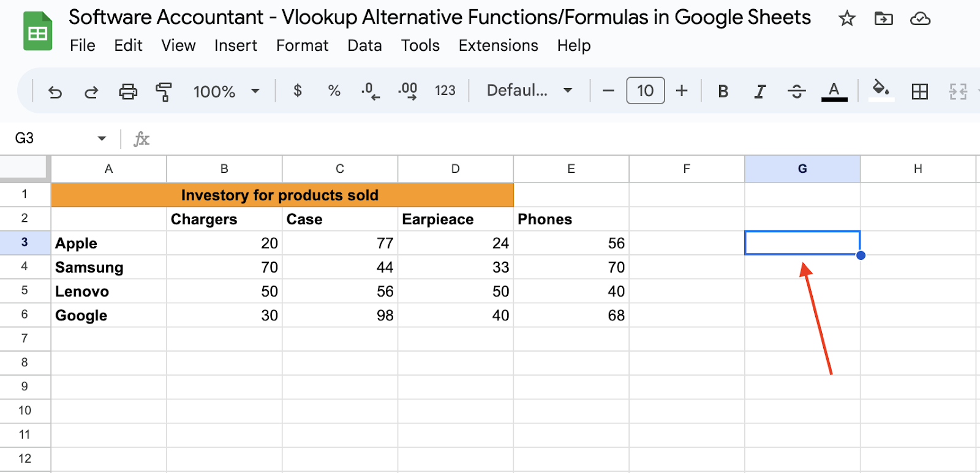Viewport: 980px width, 473px height.
Task: Select column H header
Action: pos(918,169)
